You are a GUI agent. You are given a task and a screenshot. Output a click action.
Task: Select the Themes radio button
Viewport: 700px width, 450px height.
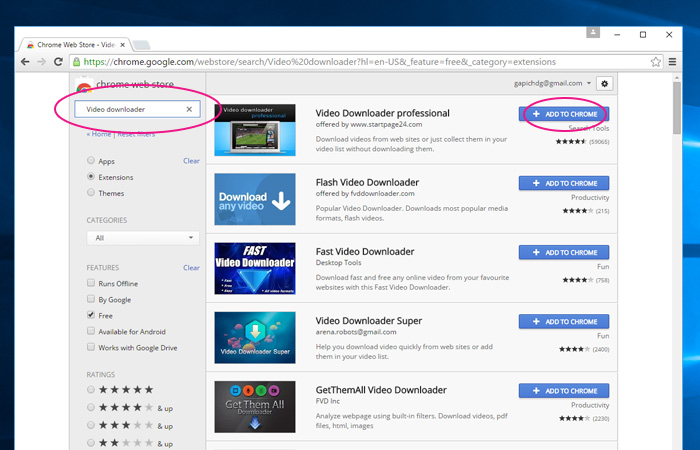tap(91, 192)
